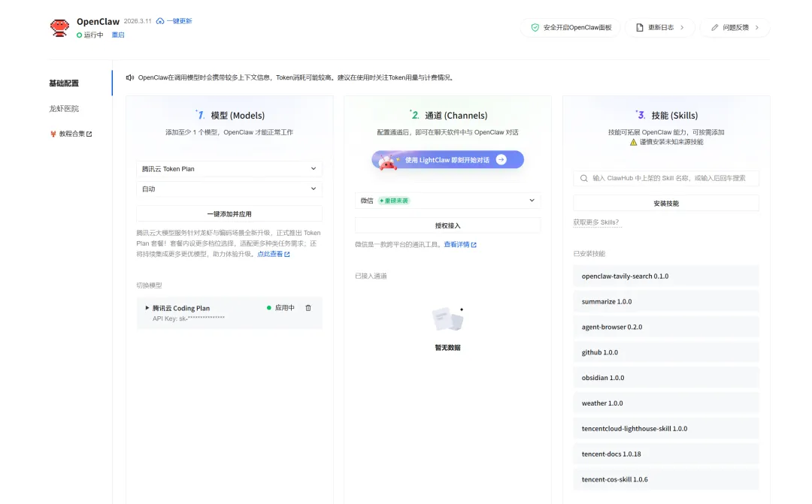Click the 暂无数据 label
The width and height of the screenshot is (812, 504).
(x=447, y=348)
